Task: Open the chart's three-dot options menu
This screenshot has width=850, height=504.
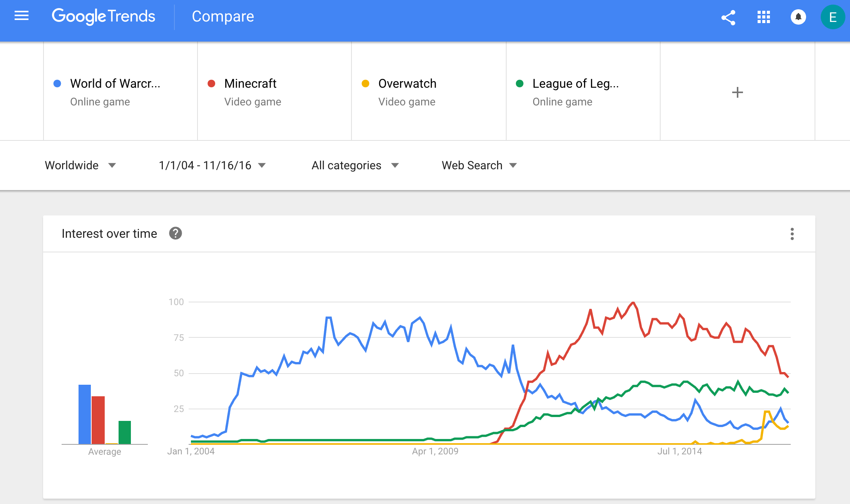Action: click(x=792, y=234)
